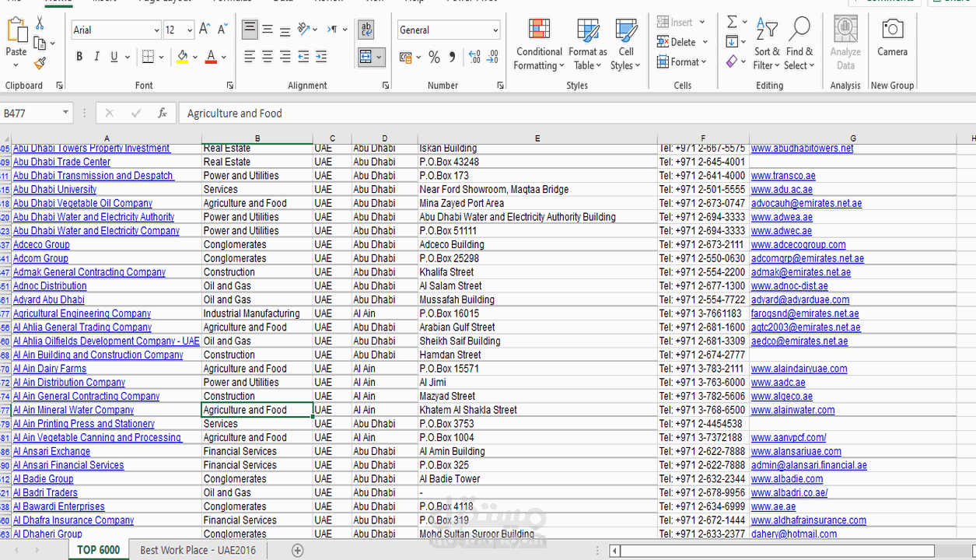Click the text direction icon
The width and height of the screenshot is (976, 560).
point(332,30)
